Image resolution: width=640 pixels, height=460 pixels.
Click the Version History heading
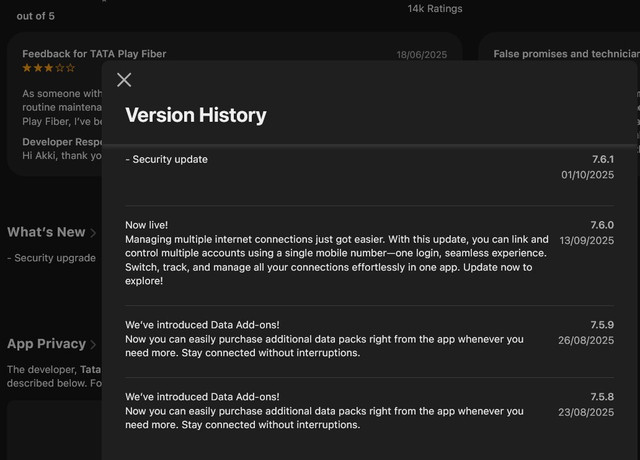pos(195,115)
